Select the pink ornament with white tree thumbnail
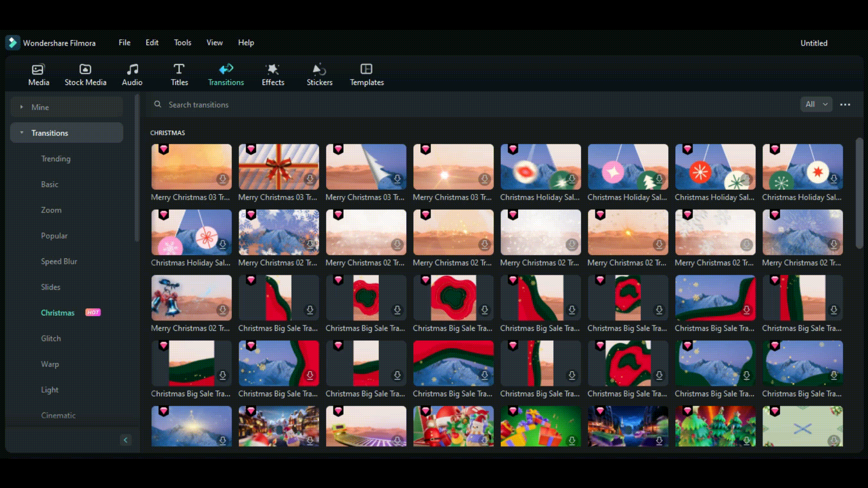868x488 pixels. (627, 167)
